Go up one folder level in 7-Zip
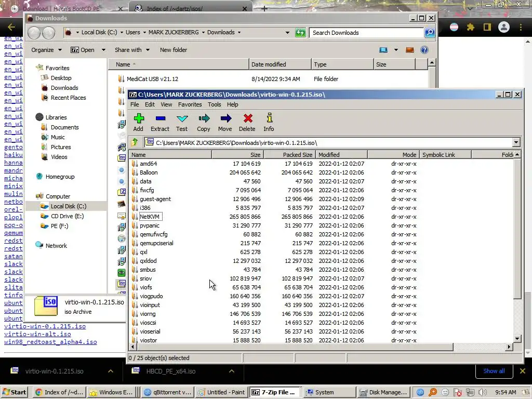The image size is (532, 399). (135, 142)
